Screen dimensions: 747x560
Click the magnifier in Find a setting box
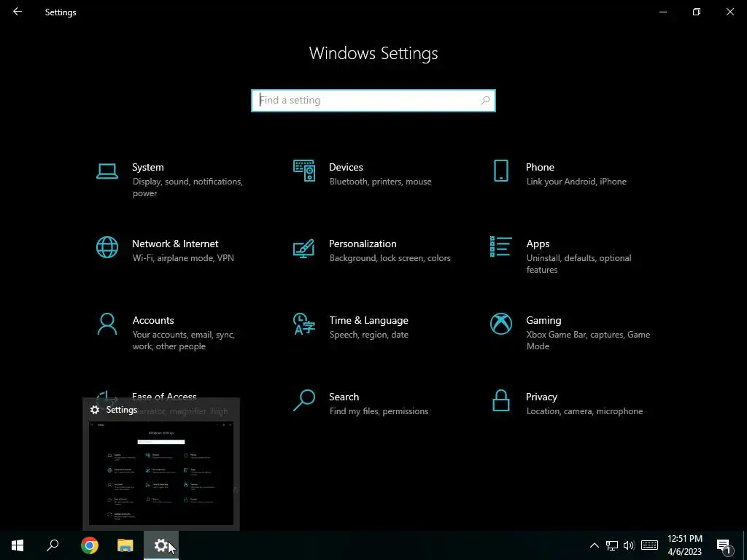[x=485, y=101]
